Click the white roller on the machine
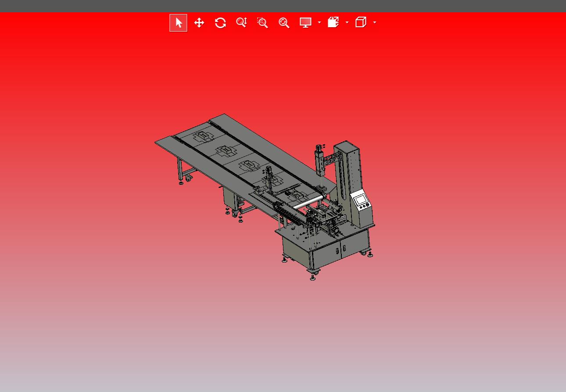The height and width of the screenshot is (392, 566). [x=308, y=203]
